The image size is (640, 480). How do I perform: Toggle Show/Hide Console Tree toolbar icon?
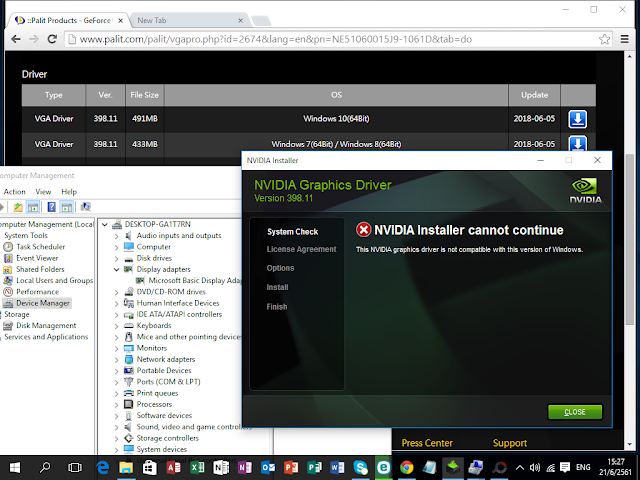[x=33, y=207]
